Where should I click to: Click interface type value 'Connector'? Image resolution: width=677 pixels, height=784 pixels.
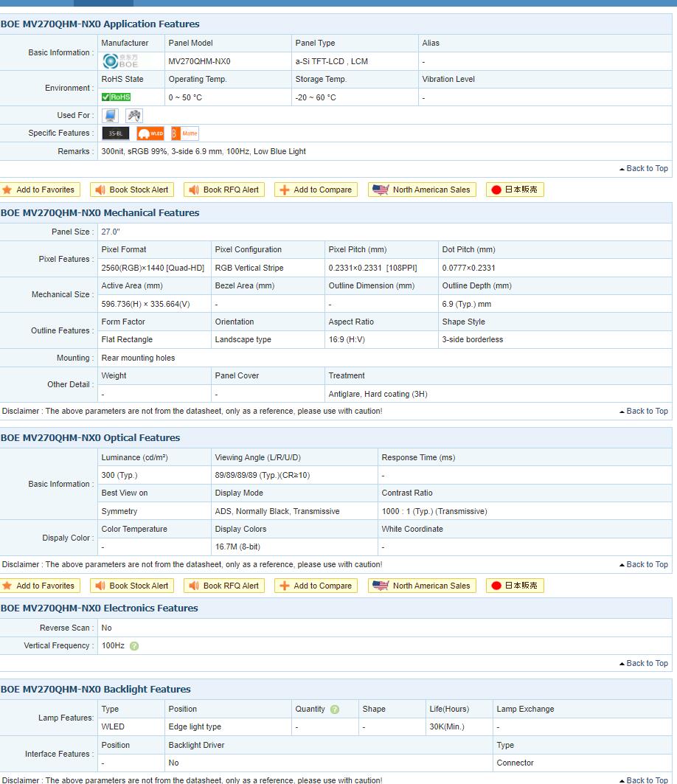point(515,763)
